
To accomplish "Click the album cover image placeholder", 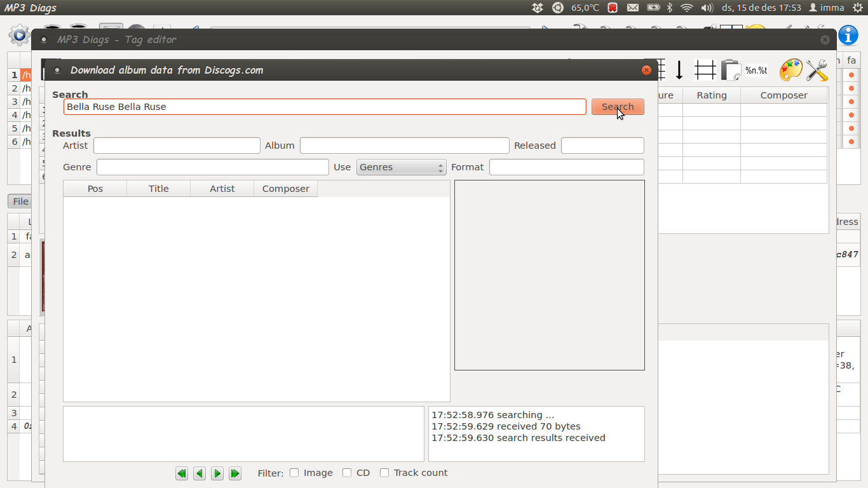I will pos(550,275).
